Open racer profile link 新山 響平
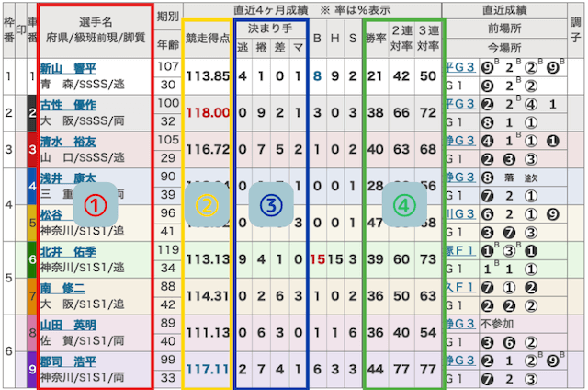This screenshot has height=390, width=588. pos(68,68)
